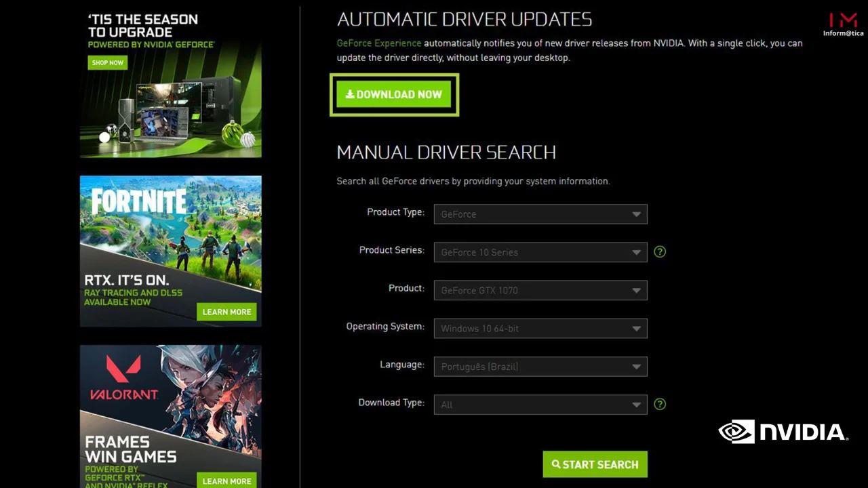868x488 pixels.
Task: Open the Fortnite RTX promo image
Action: 171,251
